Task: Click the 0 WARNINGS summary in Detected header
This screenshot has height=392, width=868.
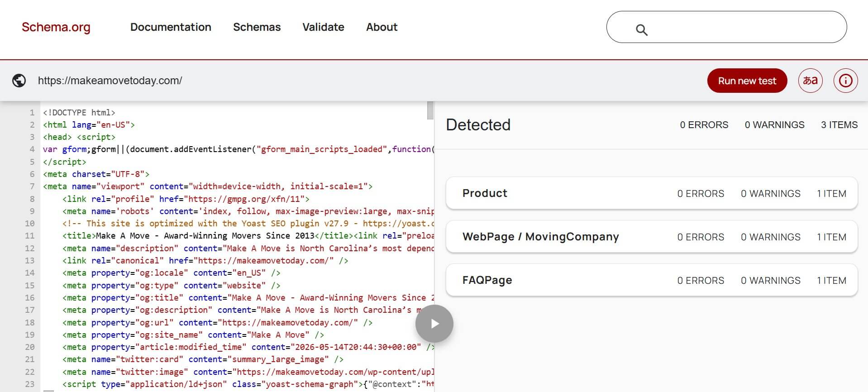Action: (775, 125)
